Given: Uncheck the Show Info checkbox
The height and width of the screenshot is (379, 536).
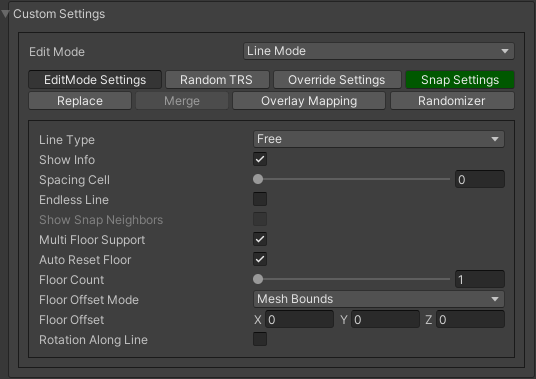Looking at the screenshot, I should 260,159.
